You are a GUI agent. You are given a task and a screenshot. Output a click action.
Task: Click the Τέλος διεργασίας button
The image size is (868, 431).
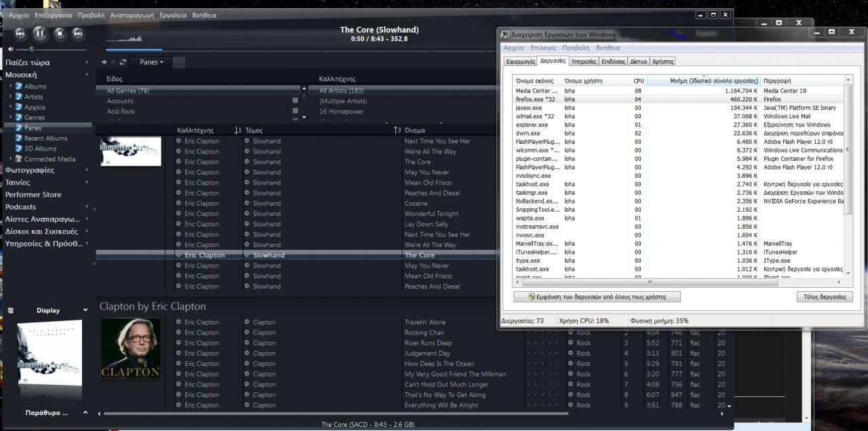click(824, 297)
